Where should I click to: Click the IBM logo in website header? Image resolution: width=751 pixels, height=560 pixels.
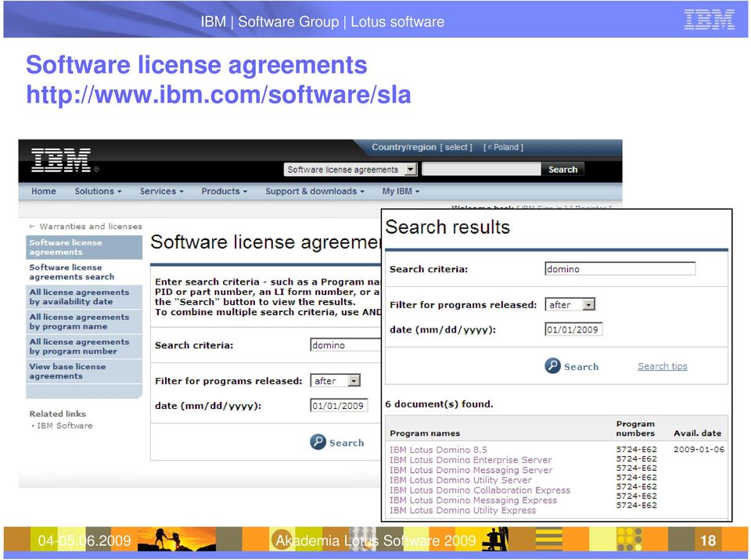coord(61,160)
